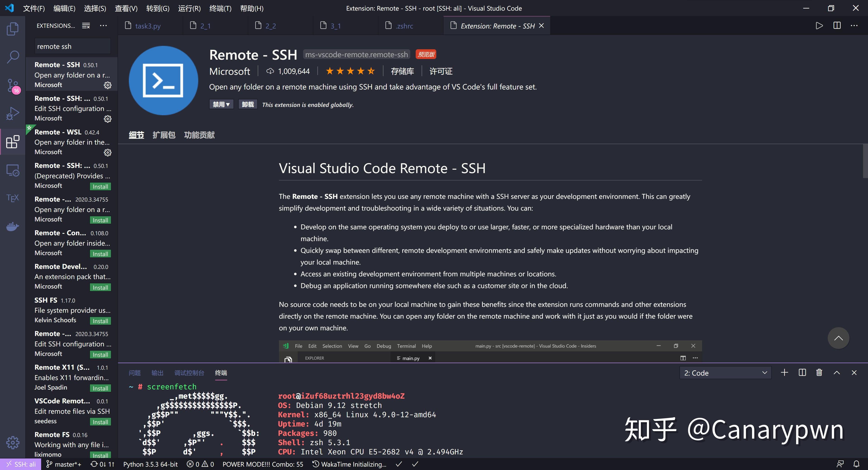Open Extensions sidebar more actions menu

[x=104, y=26]
